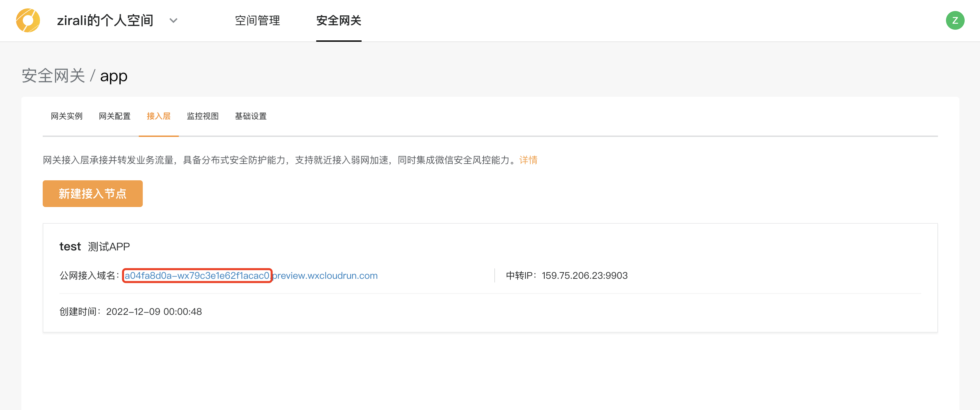Expand the zirali personal space dropdown chevron

coord(173,21)
